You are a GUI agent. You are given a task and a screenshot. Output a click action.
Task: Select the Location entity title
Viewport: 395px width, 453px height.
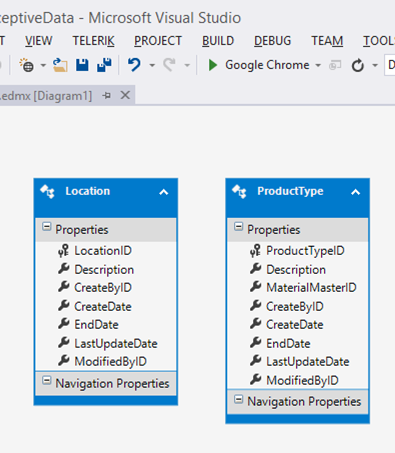click(88, 191)
